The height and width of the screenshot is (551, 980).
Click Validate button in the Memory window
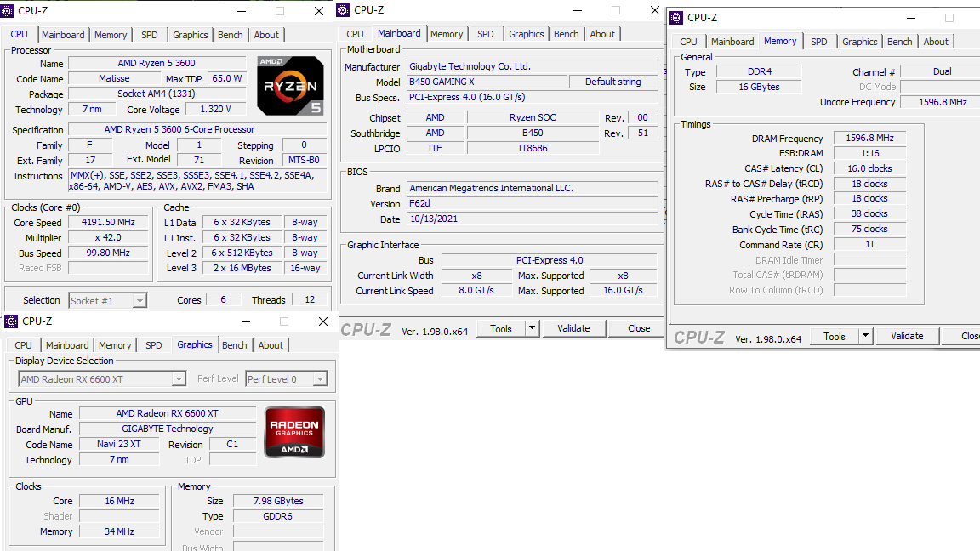tap(907, 336)
